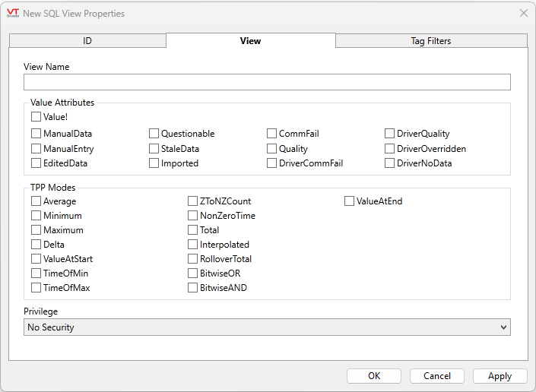Switch to the ID tab
This screenshot has width=536, height=392.
[x=87, y=41]
